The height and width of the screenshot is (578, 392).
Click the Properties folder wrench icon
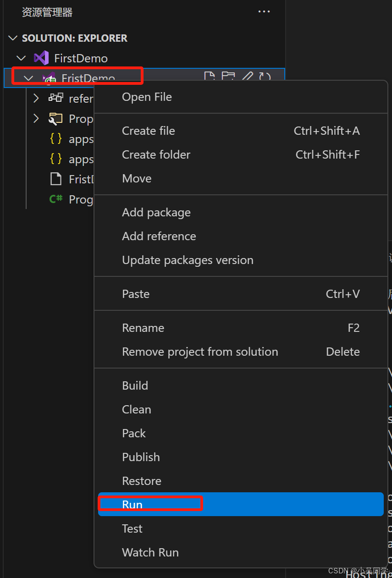[56, 119]
